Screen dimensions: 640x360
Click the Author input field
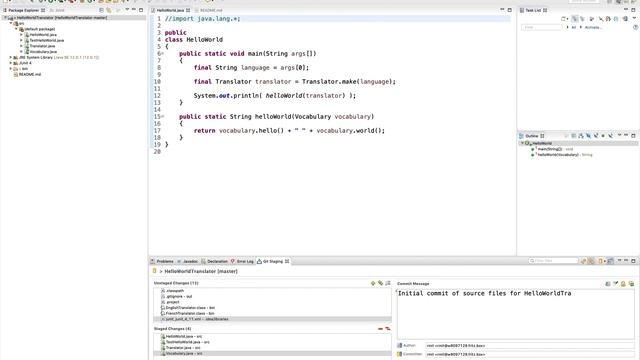pos(529,346)
